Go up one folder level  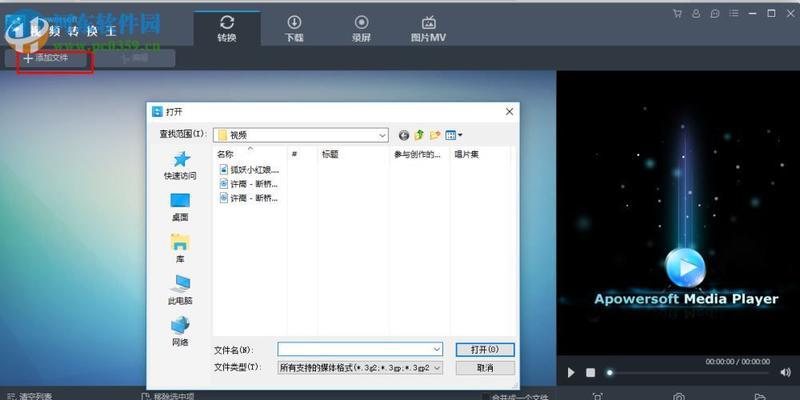(419, 135)
